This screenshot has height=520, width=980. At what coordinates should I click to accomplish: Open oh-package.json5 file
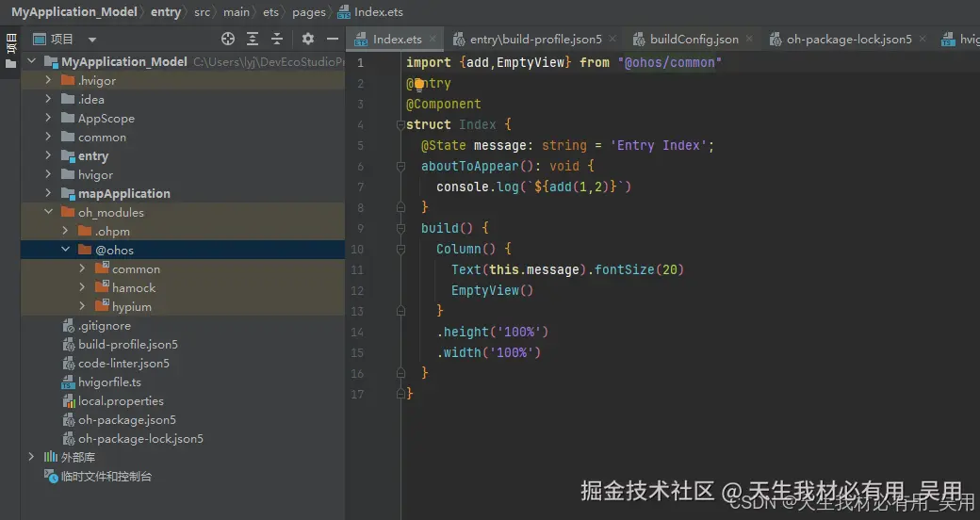click(127, 419)
